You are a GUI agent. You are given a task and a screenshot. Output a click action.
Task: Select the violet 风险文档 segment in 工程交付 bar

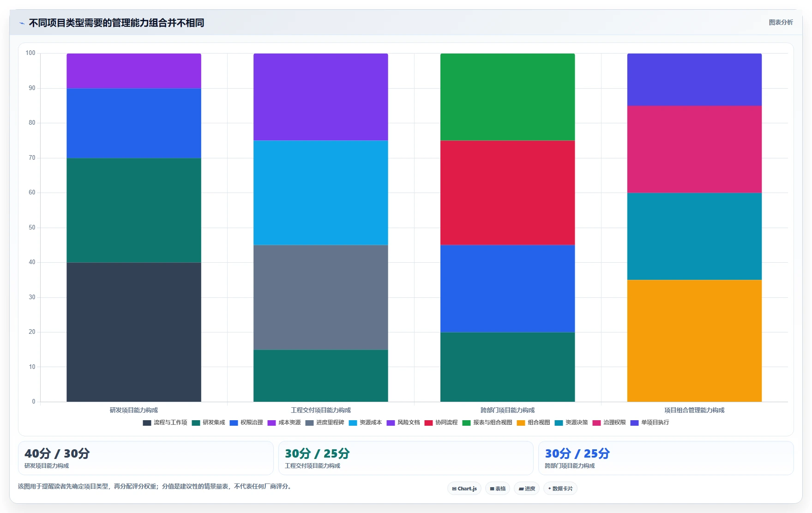[321, 97]
